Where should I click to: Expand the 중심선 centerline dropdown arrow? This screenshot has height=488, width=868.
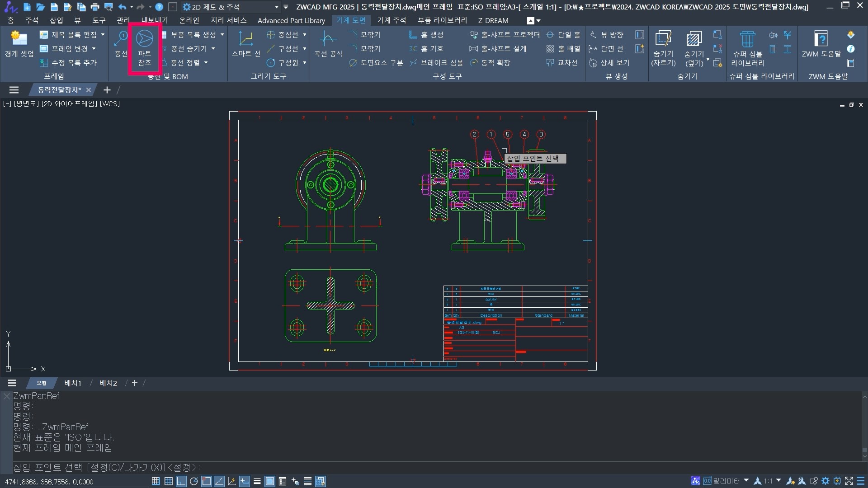click(x=304, y=35)
